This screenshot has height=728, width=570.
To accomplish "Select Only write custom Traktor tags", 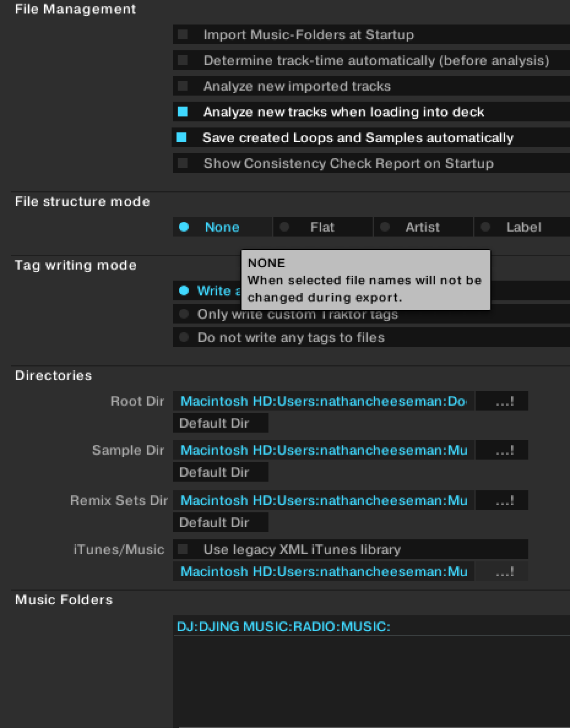I will pos(184,314).
